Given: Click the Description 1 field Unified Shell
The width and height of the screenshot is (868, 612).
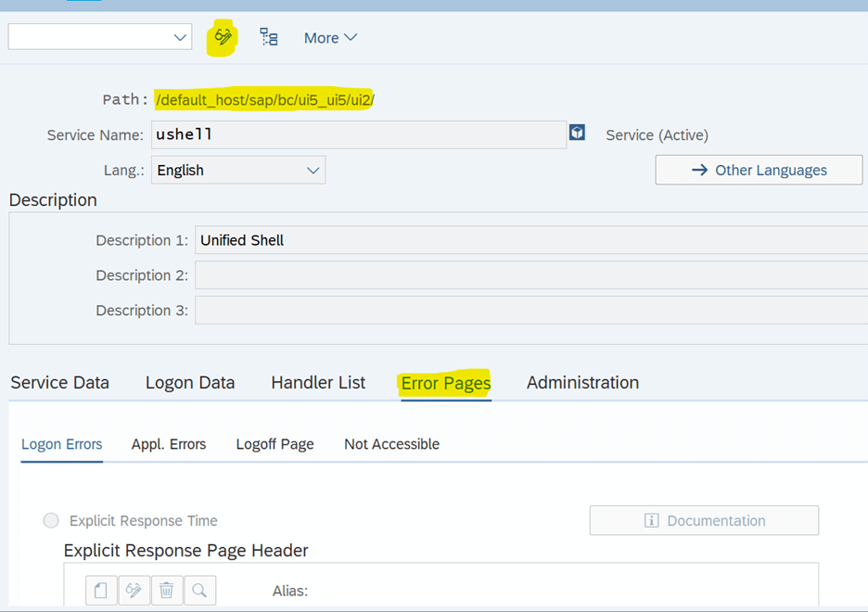Looking at the screenshot, I should [531, 239].
